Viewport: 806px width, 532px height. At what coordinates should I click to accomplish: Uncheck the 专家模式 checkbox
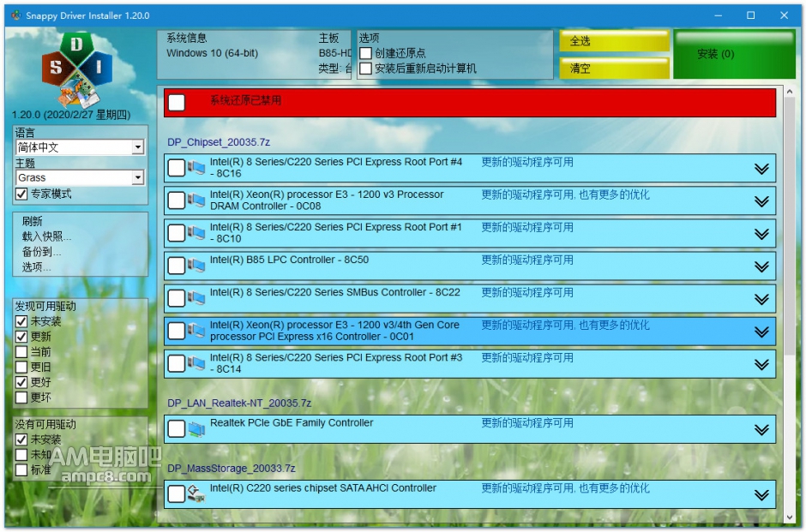point(21,194)
